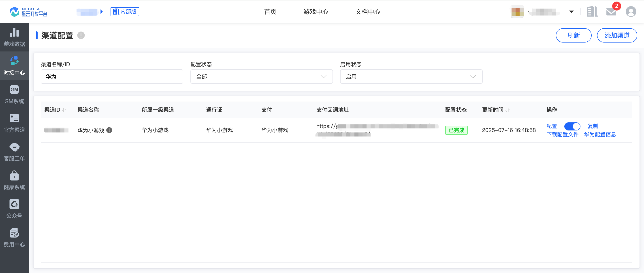Image resolution: width=644 pixels, height=273 pixels.
Task: Click the 添加渠道 button
Action: tap(617, 36)
